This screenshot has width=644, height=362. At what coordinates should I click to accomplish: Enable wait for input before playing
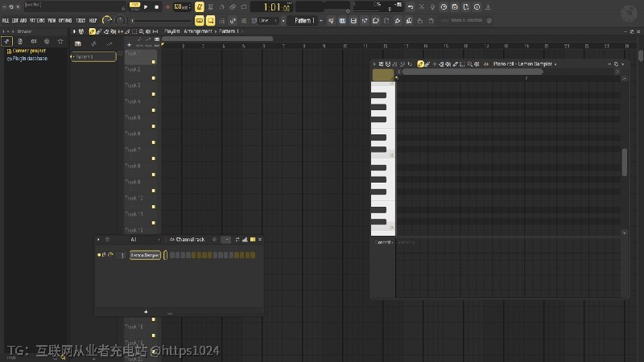click(x=210, y=7)
